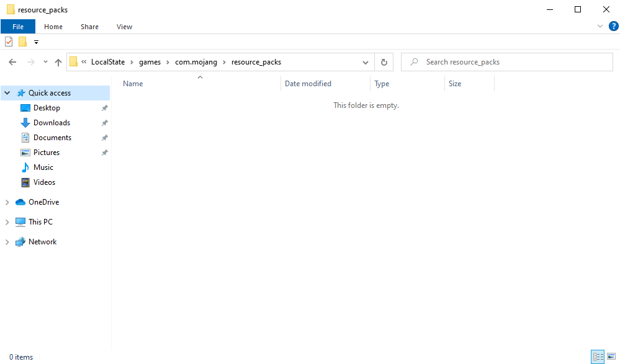Switch to the Home ribbon tab
This screenshot has width=620, height=364.
[x=53, y=27]
